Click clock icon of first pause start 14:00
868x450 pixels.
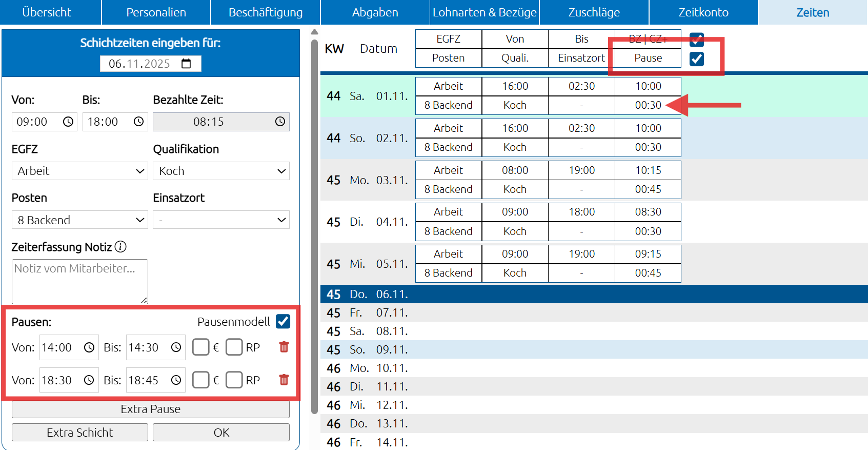pyautogui.click(x=89, y=347)
